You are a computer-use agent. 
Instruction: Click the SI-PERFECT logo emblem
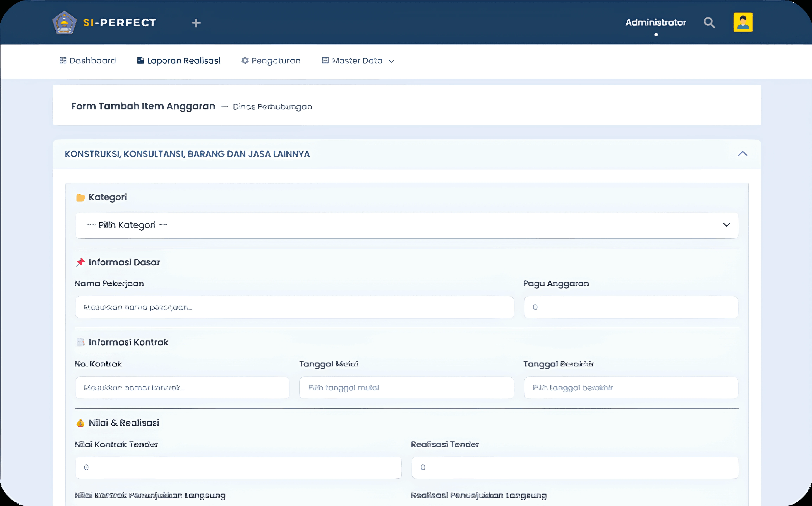64,23
